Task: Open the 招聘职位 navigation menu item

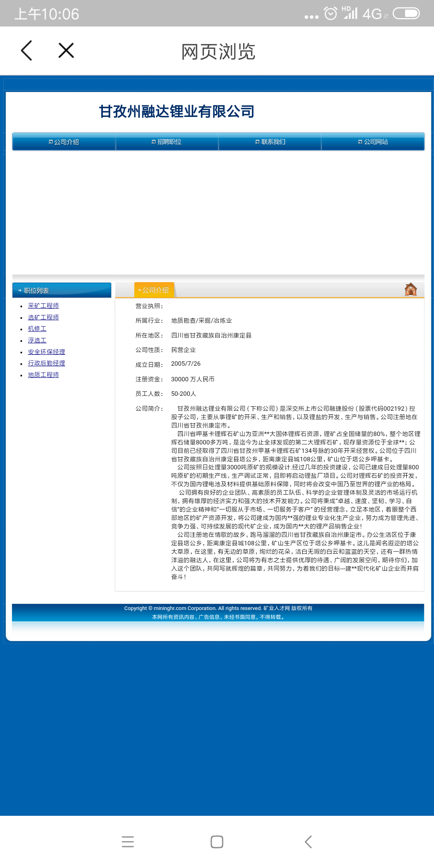Action: [x=167, y=142]
